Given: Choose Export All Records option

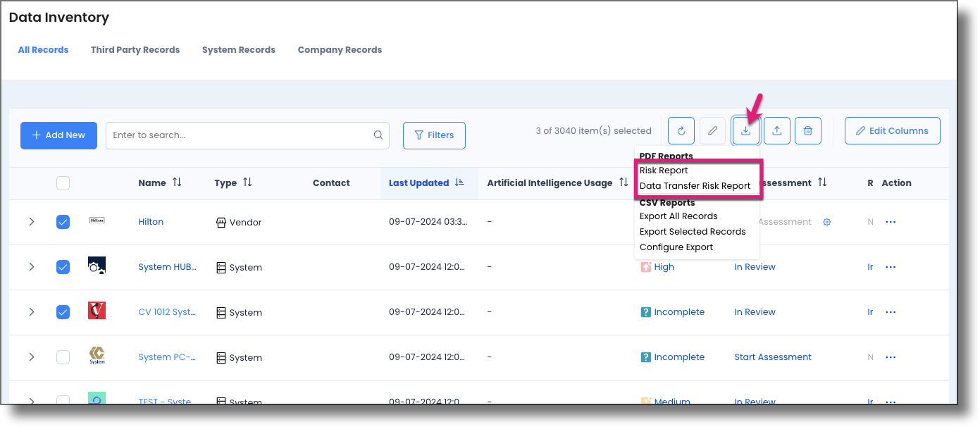Looking at the screenshot, I should click(678, 216).
